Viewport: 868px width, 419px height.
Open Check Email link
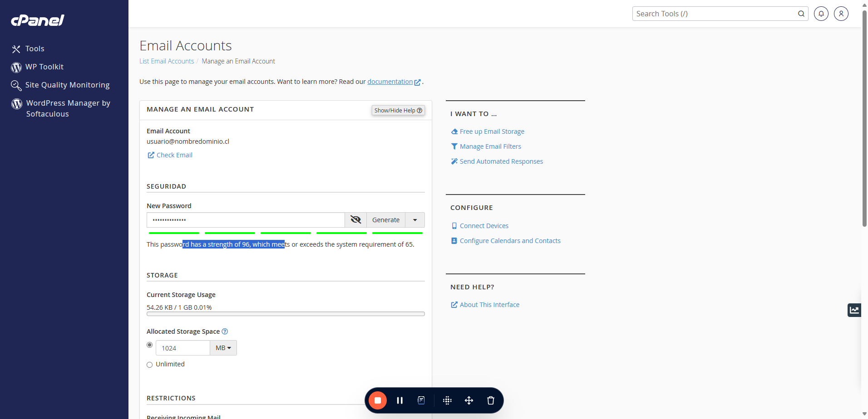170,155
